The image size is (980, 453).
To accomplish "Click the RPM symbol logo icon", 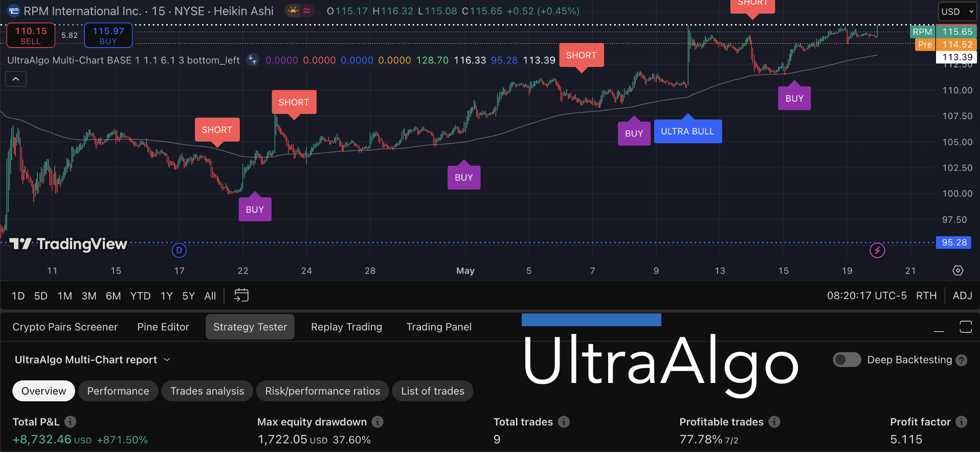I will point(14,11).
